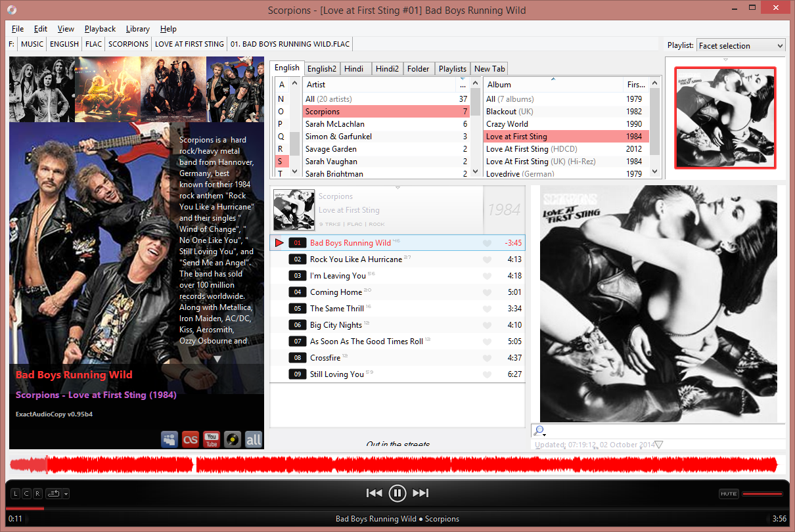
Task: Toggle the heart on I'm Leaving You
Action: point(487,277)
